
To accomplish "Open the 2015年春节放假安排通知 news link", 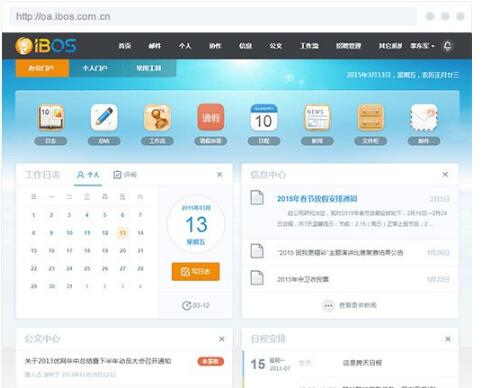I will point(317,199).
